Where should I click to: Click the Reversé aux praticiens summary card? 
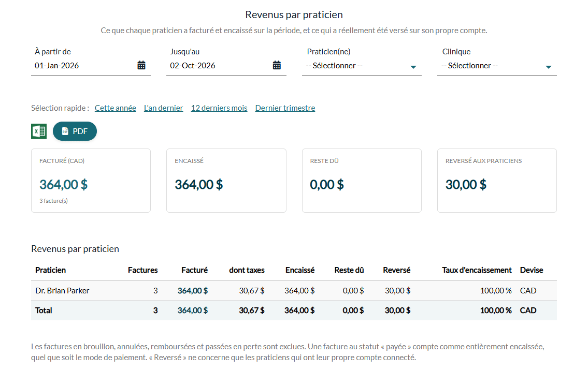tap(497, 181)
